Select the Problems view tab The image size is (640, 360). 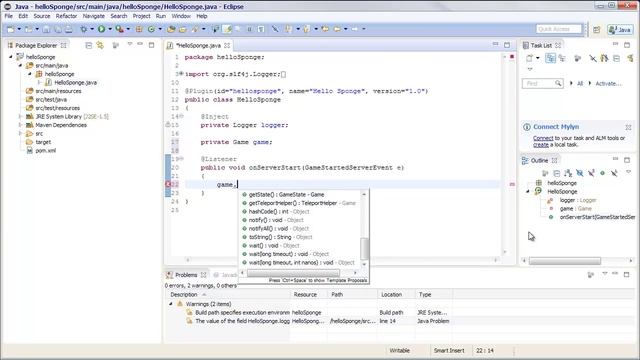[x=186, y=275]
